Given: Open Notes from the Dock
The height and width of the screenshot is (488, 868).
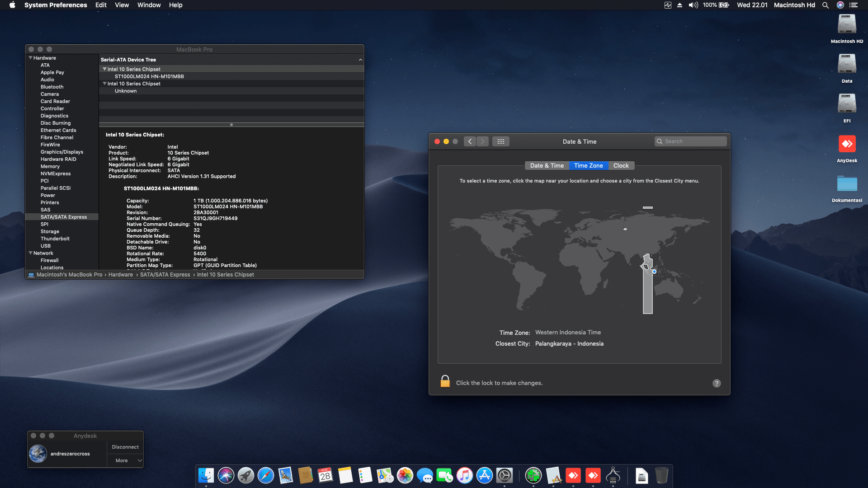Looking at the screenshot, I should pos(345,475).
